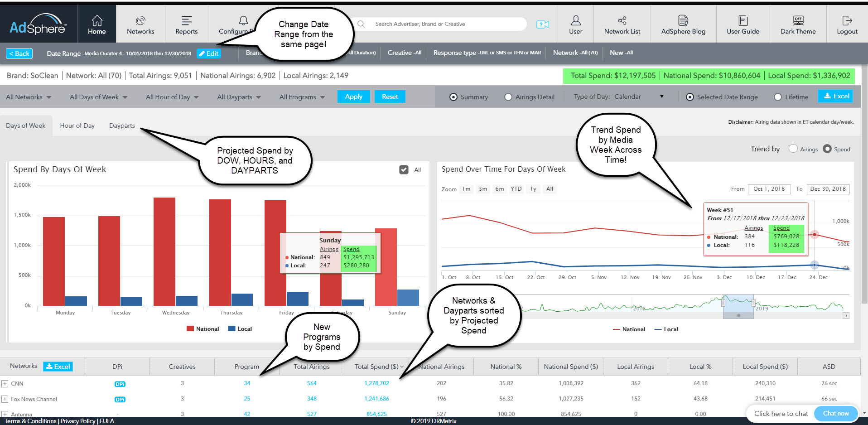Open the Networks satellite dish icon
Screen dimensions: 868x425
(x=140, y=21)
